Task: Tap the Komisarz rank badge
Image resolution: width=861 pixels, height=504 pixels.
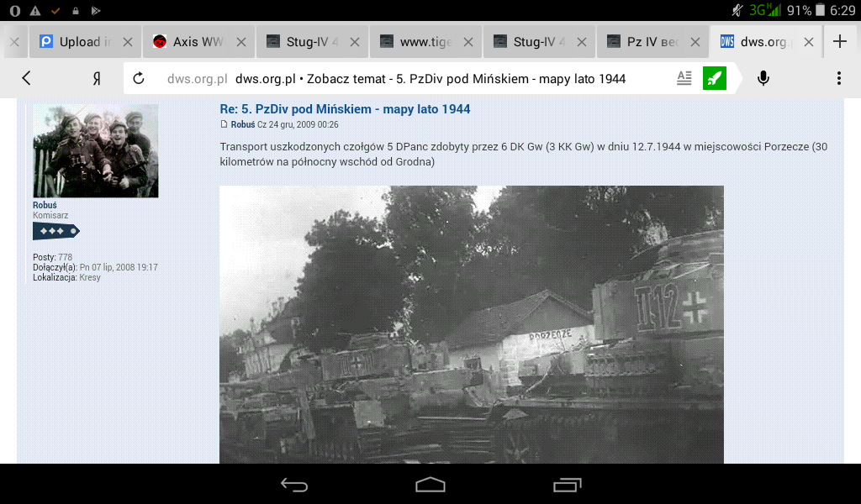Action: pyautogui.click(x=56, y=231)
